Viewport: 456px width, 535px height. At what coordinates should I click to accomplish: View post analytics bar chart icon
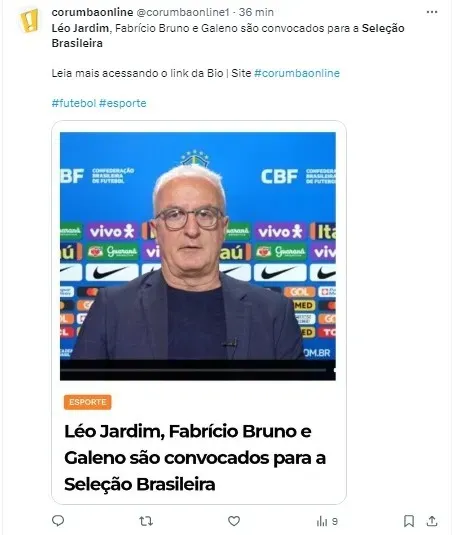point(322,521)
